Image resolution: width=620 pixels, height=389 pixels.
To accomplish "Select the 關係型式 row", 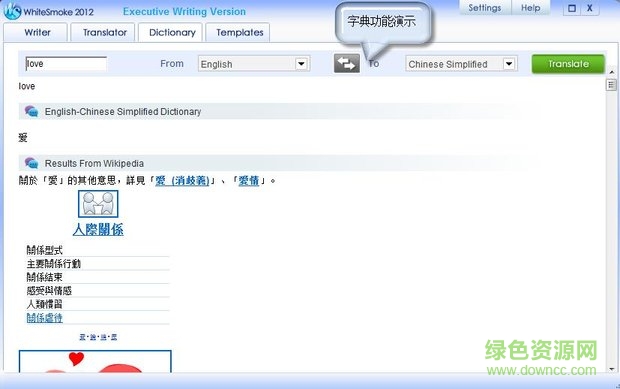I will [98, 250].
